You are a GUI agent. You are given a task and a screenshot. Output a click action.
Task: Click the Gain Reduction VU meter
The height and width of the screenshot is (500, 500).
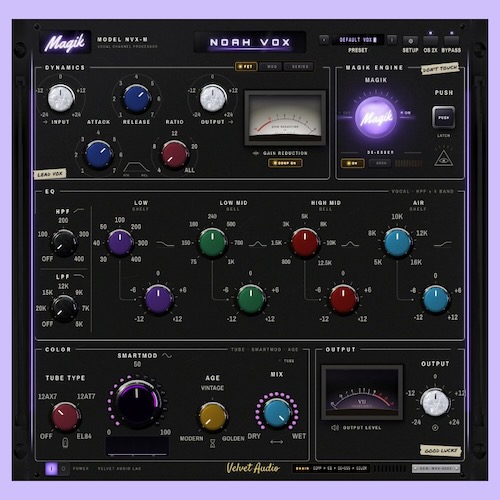pos(285,118)
